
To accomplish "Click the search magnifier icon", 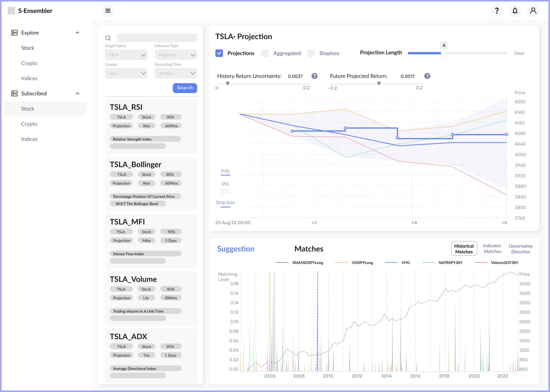I will coord(108,38).
